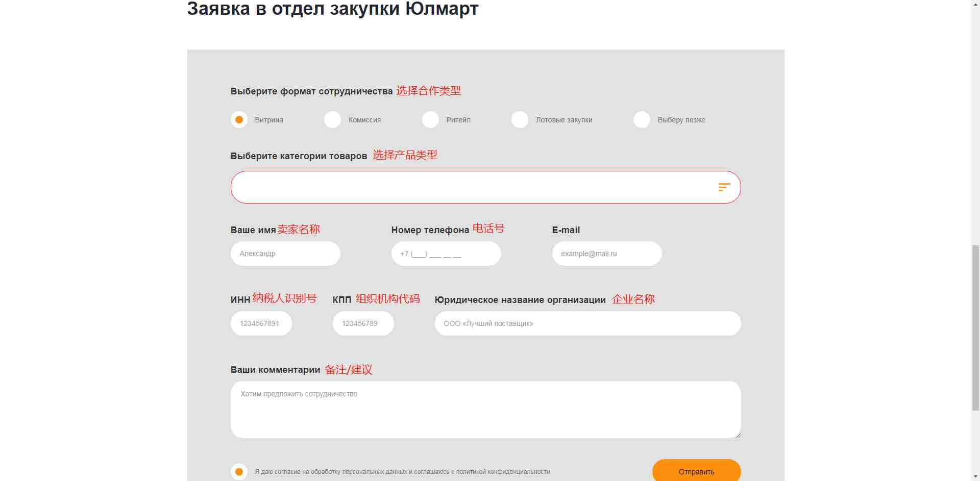Focus the КПП input field
The height and width of the screenshot is (481, 980).
click(x=363, y=323)
